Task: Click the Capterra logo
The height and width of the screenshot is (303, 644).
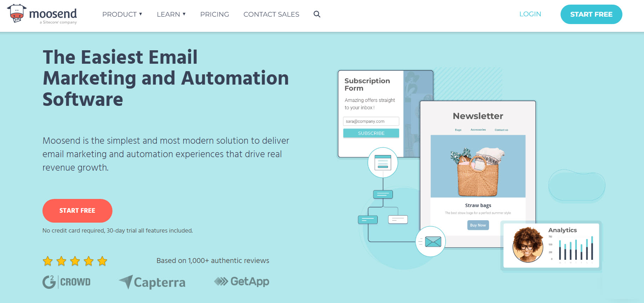Action: (x=152, y=282)
